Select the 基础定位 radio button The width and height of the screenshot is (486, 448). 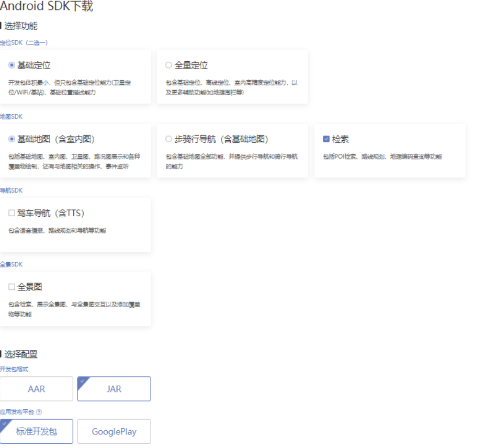[12, 65]
